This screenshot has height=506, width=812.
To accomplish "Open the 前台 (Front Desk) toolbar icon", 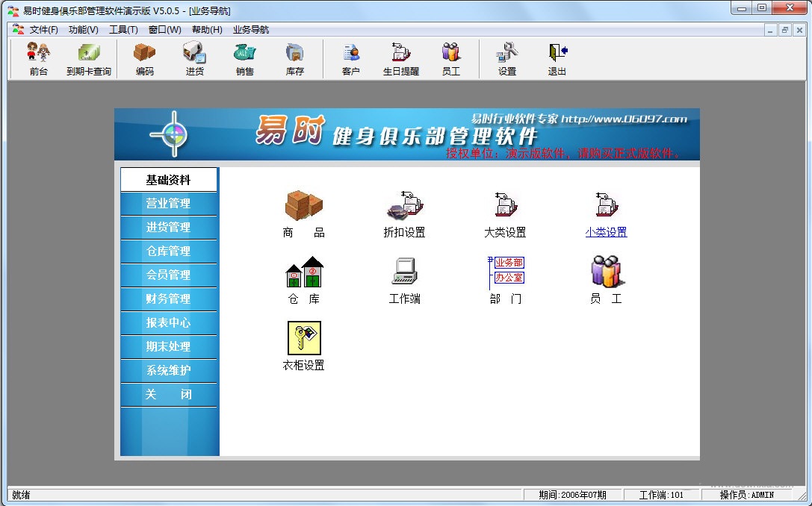I will pos(37,58).
